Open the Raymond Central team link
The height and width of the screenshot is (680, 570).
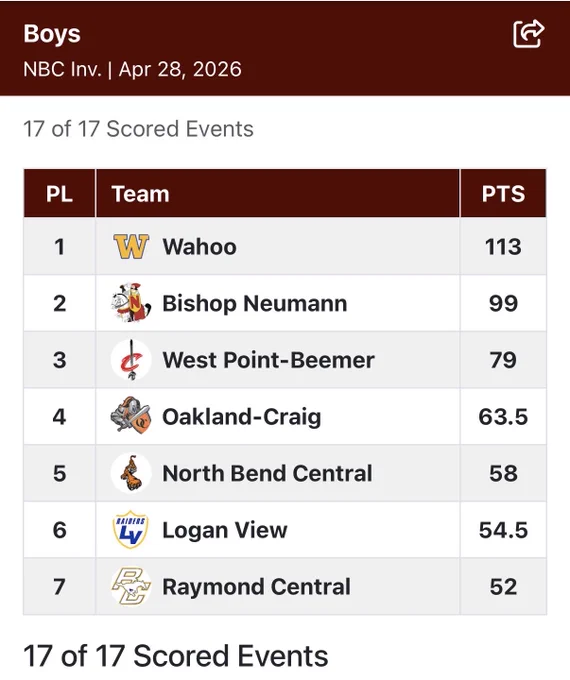(256, 587)
